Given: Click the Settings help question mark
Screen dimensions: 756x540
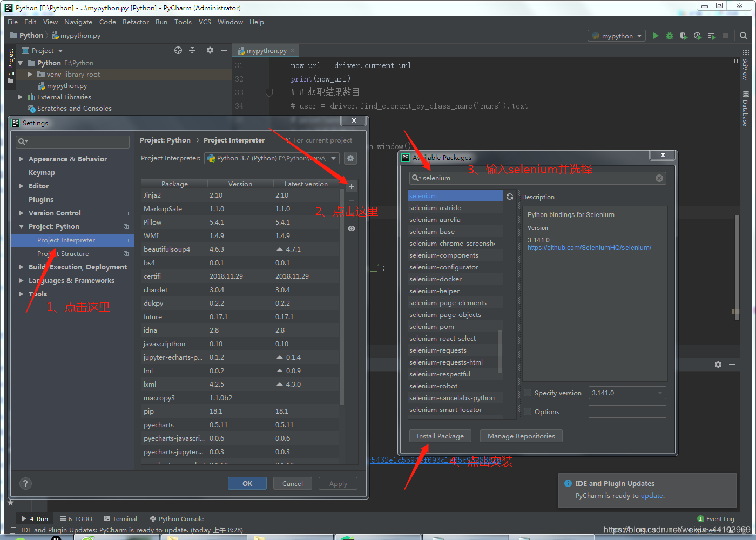Looking at the screenshot, I should (25, 484).
